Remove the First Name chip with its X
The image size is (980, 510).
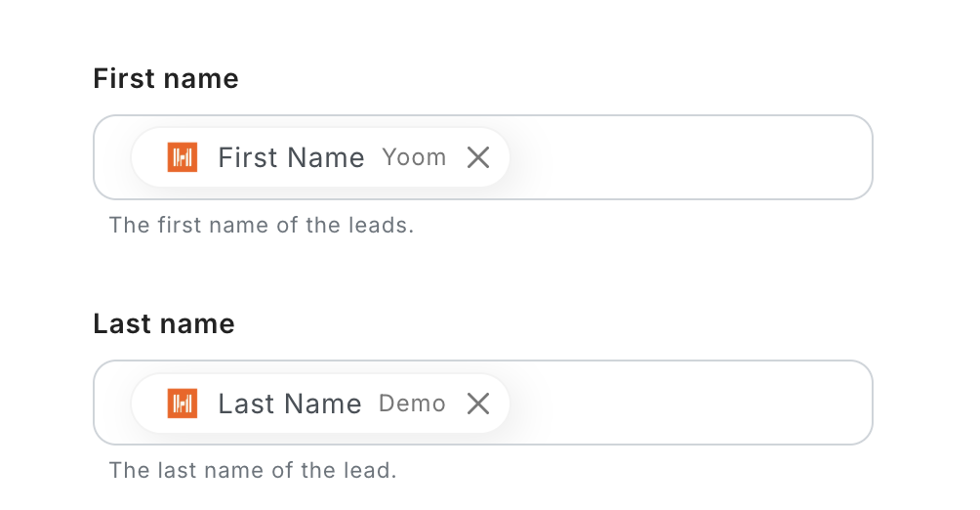(477, 157)
